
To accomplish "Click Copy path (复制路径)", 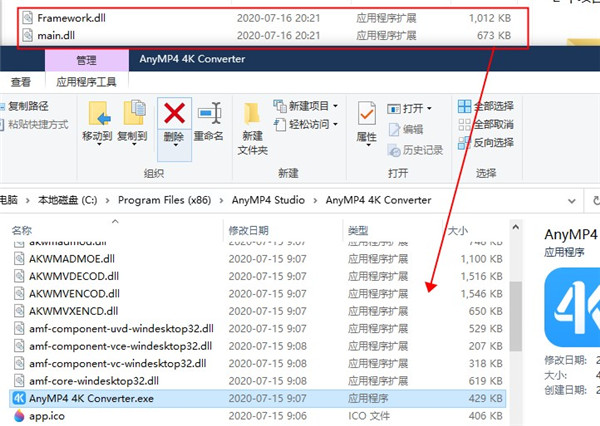I will [25, 106].
